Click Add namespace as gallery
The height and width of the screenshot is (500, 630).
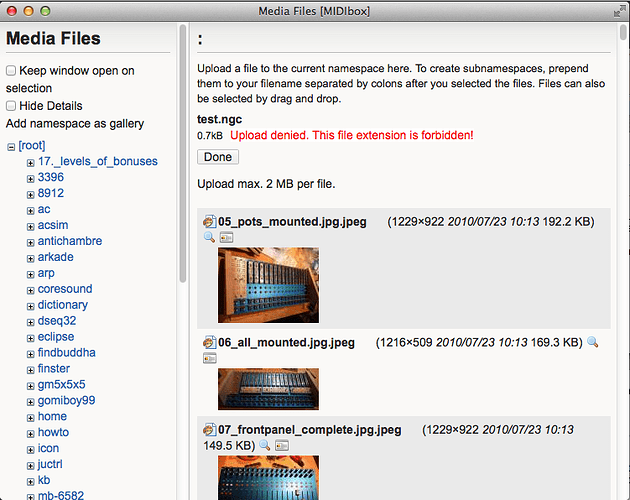tap(75, 123)
